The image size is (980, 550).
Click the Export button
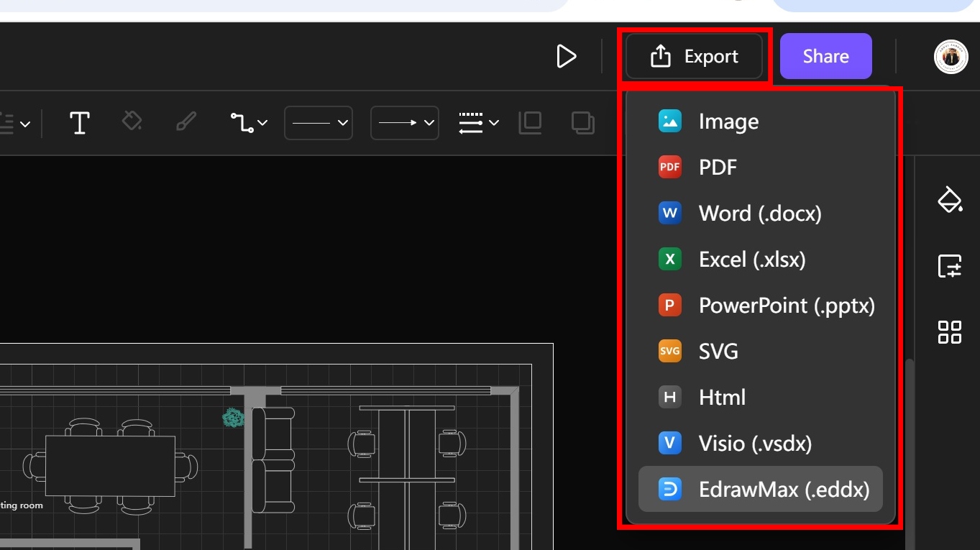[694, 56]
